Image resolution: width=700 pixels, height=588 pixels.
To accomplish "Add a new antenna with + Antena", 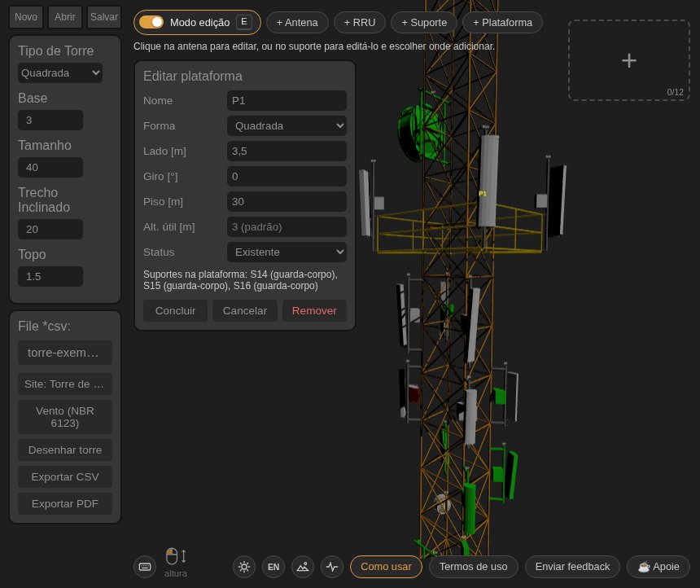I will 297,22.
